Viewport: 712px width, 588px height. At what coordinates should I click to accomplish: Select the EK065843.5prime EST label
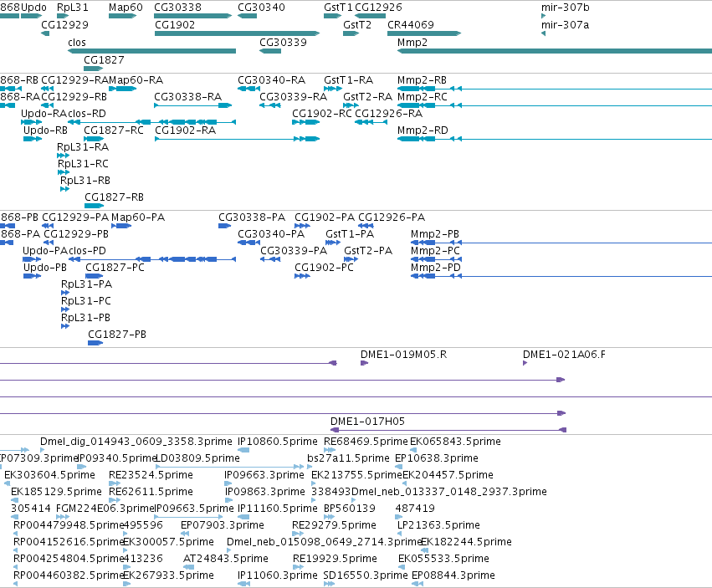point(455,442)
